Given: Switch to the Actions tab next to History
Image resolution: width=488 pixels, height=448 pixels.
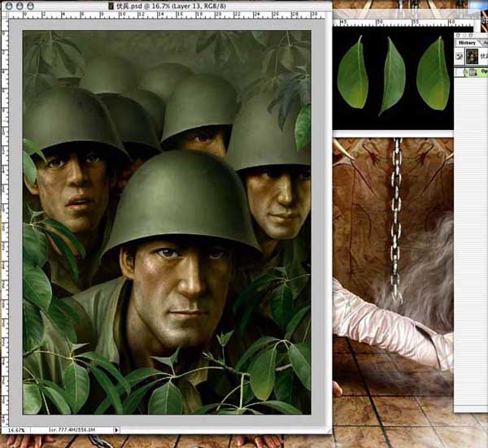Looking at the screenshot, I should click(x=485, y=42).
